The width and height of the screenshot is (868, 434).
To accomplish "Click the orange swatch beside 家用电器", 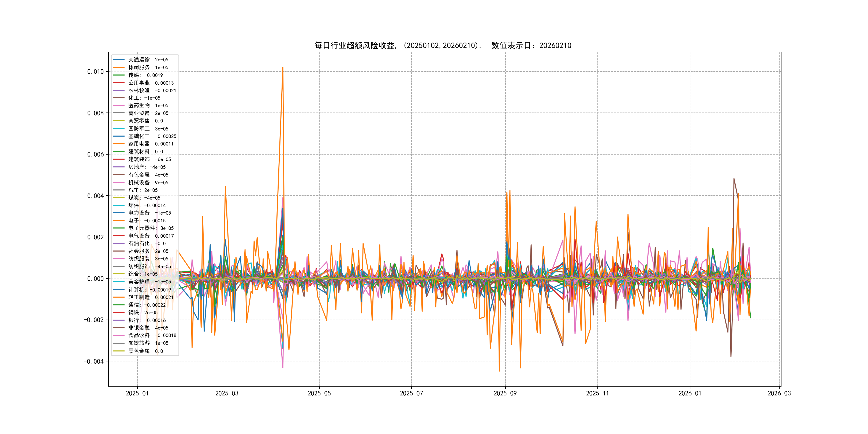I will pos(119,144).
